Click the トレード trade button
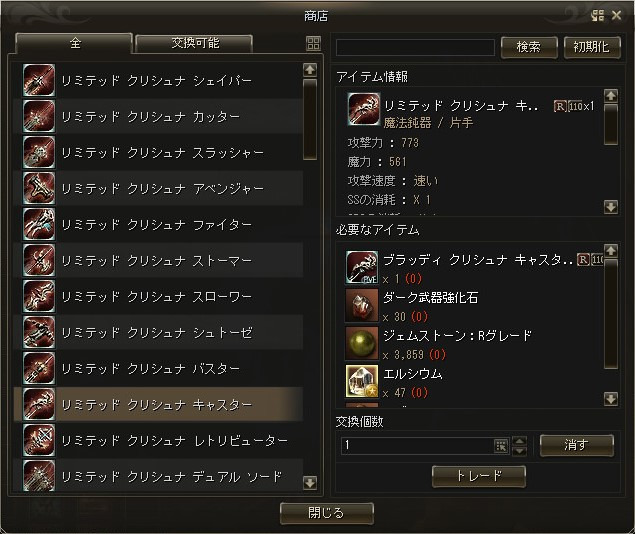 click(479, 476)
